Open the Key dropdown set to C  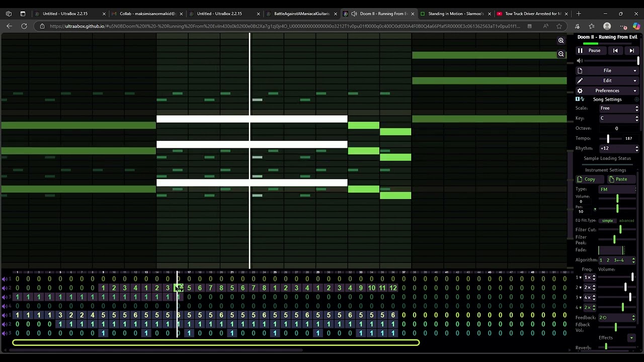pos(619,118)
